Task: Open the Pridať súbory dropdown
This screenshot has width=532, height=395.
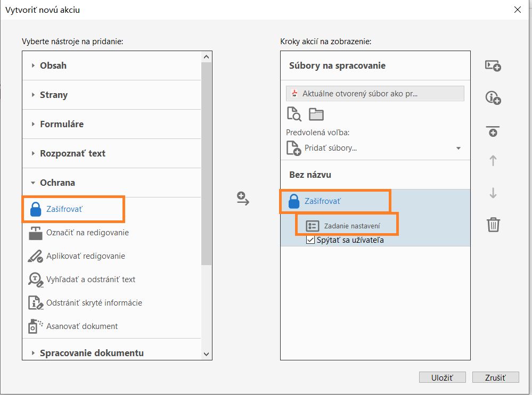Action: pyautogui.click(x=458, y=148)
